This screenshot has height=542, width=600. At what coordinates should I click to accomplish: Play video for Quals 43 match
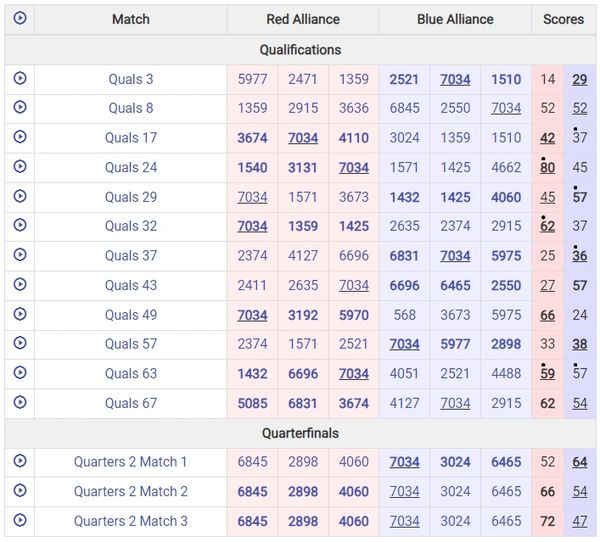[x=20, y=285]
